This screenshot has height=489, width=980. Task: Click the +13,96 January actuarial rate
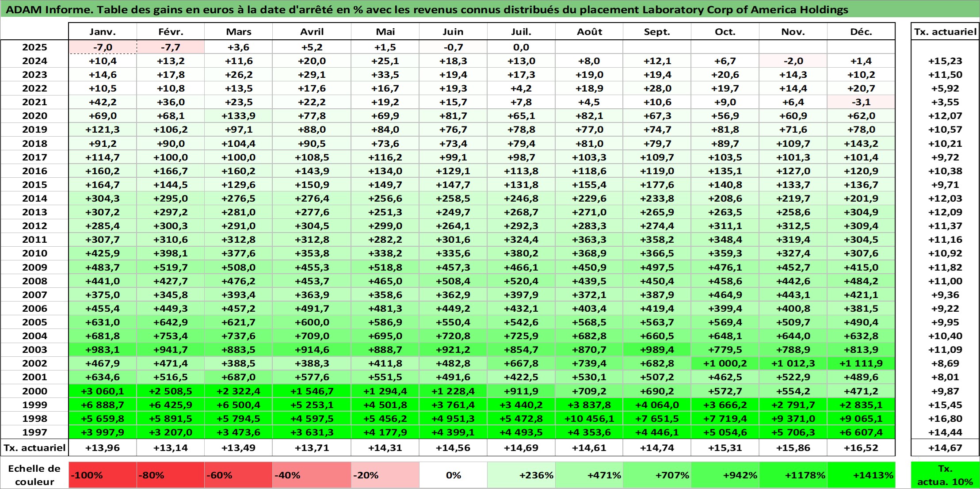pos(103,448)
